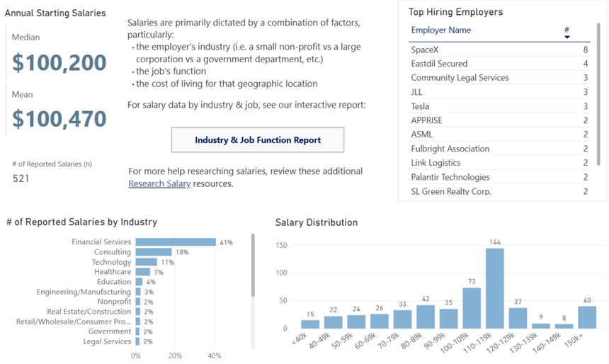Open the Industry & Job Function Report button
Screen dimensions: 609x364
(258, 140)
